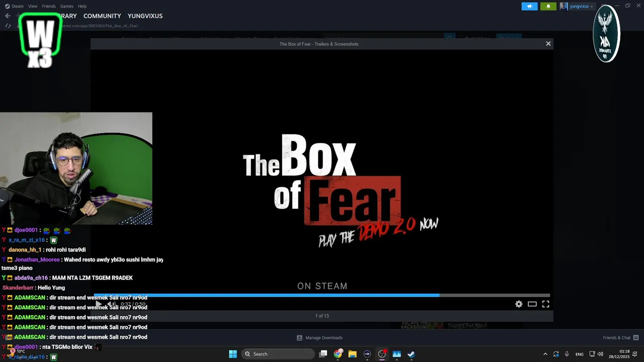Open the megaphone announcements button
Image resolution: width=644 pixels, height=362 pixels.
pyautogui.click(x=529, y=6)
